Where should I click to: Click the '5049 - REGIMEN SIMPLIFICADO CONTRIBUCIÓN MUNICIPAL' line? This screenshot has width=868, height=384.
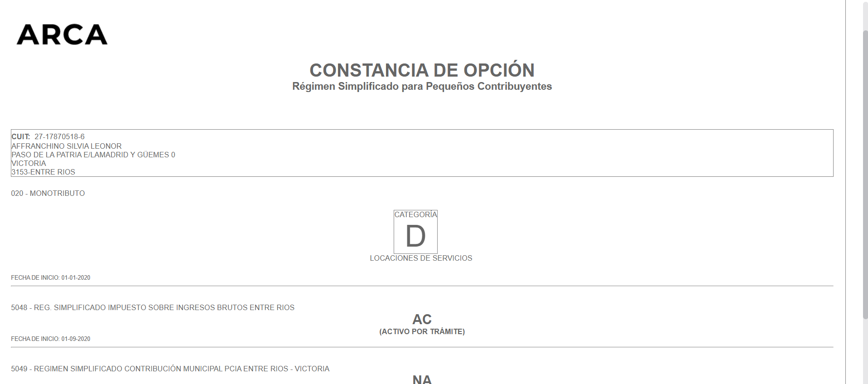pos(170,369)
